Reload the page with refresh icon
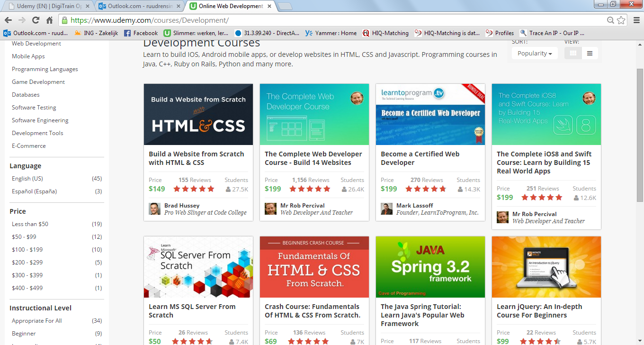Viewport: 644px width, 345px height. pos(36,20)
